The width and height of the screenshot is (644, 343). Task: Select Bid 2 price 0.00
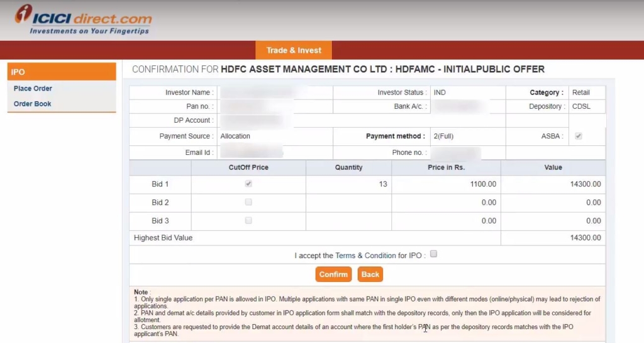489,203
